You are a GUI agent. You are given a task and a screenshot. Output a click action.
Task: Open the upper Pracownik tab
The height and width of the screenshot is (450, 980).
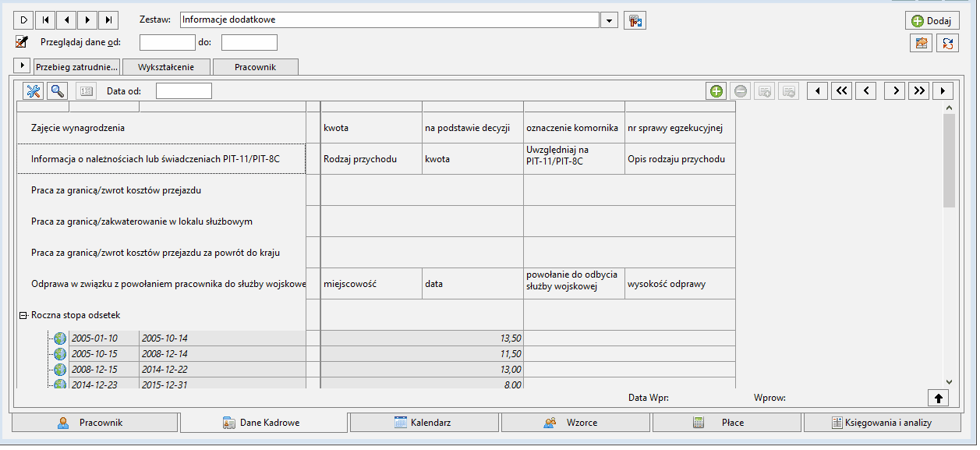click(256, 67)
